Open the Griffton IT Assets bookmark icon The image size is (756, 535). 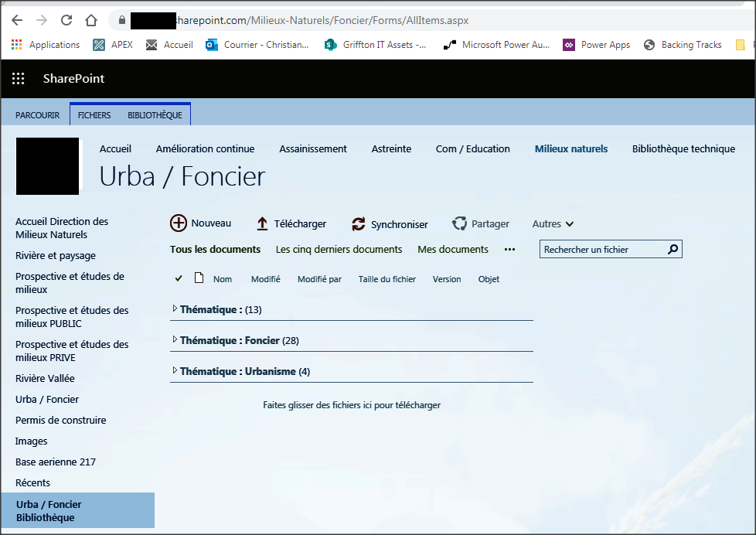pos(330,45)
